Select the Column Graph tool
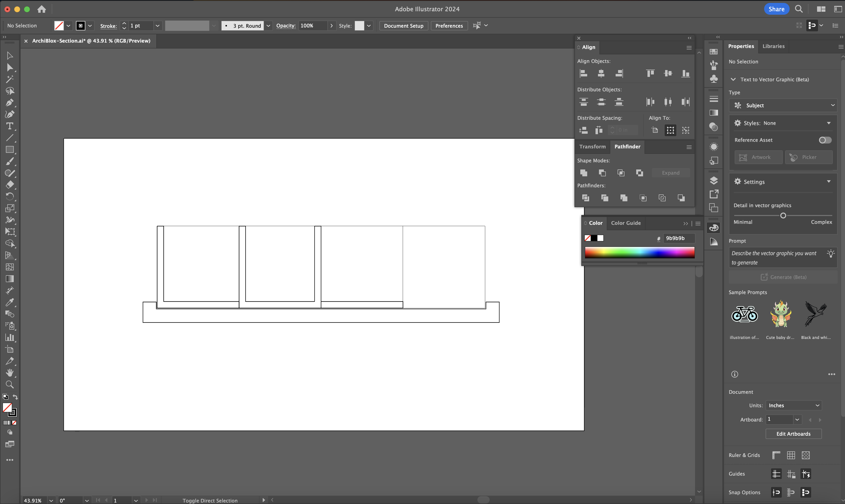 [x=10, y=337]
